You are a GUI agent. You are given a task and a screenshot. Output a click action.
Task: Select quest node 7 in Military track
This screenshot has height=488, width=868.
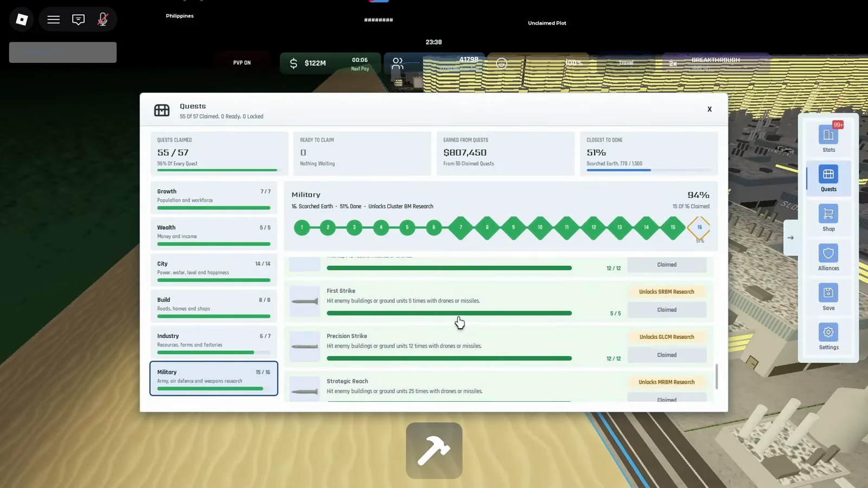pos(461,228)
